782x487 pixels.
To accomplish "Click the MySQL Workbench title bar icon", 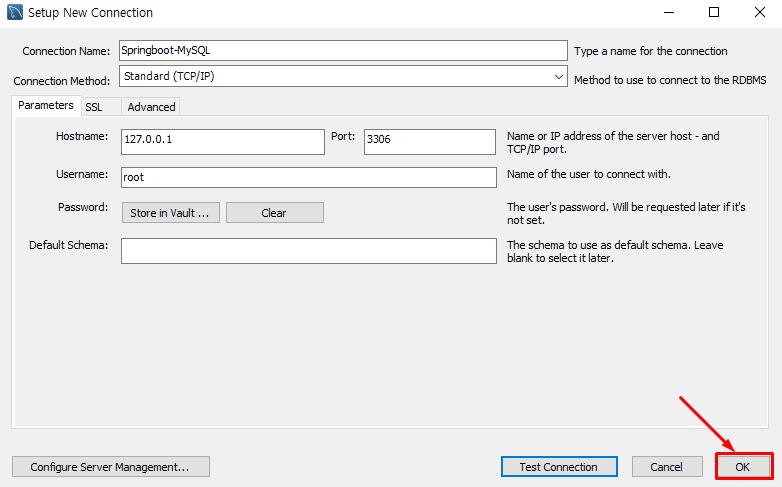I will click(15, 12).
